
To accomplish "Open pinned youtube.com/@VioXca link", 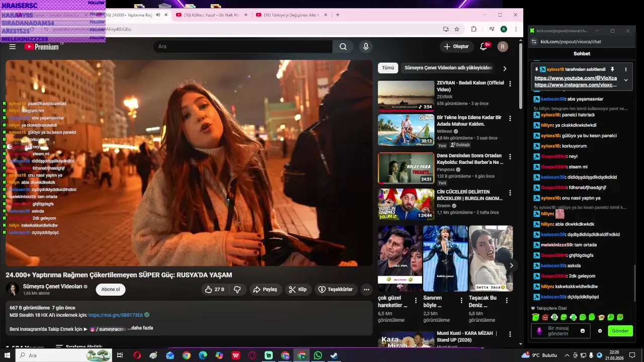I will click(576, 78).
